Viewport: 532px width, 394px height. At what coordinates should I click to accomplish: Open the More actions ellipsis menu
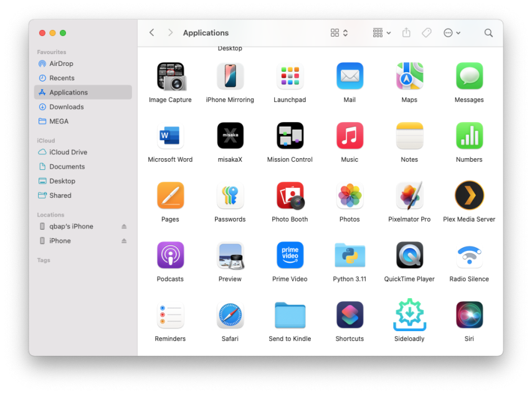[x=452, y=32]
